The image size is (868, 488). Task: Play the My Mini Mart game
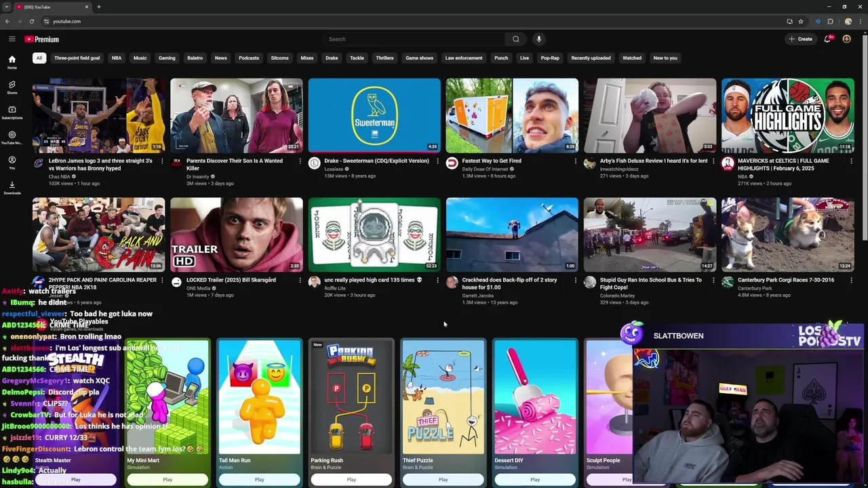[x=167, y=479]
